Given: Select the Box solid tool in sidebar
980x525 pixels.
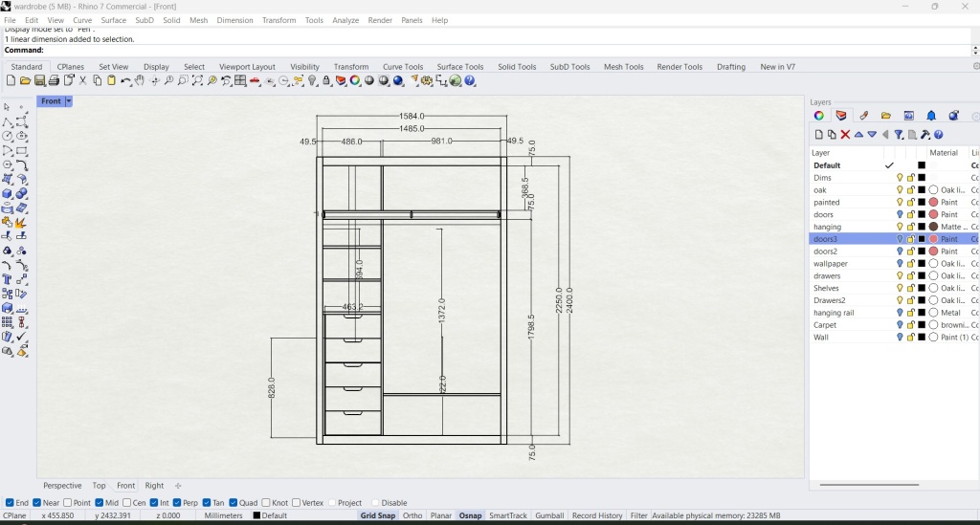Looking at the screenshot, I should click(x=8, y=193).
